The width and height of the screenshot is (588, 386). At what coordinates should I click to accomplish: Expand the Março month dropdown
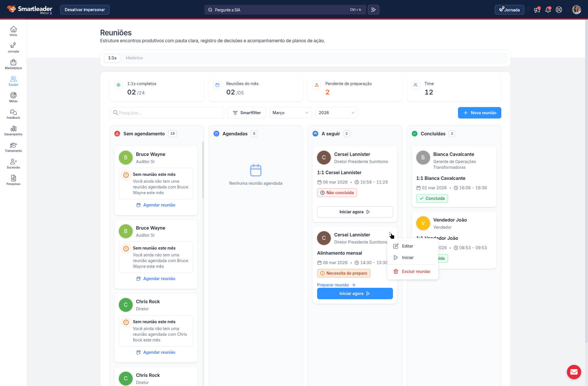(x=290, y=113)
